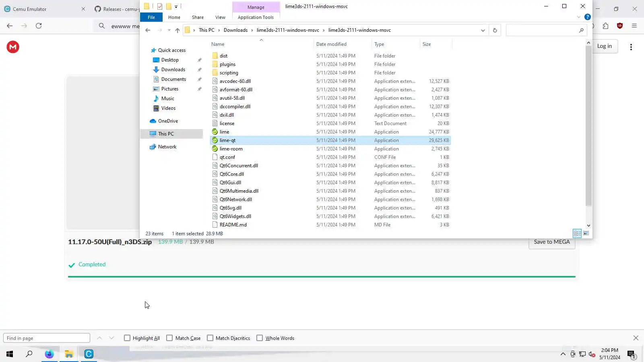Select the avcodec-60.dll file icon
The height and width of the screenshot is (362, 644).
pos(215,81)
